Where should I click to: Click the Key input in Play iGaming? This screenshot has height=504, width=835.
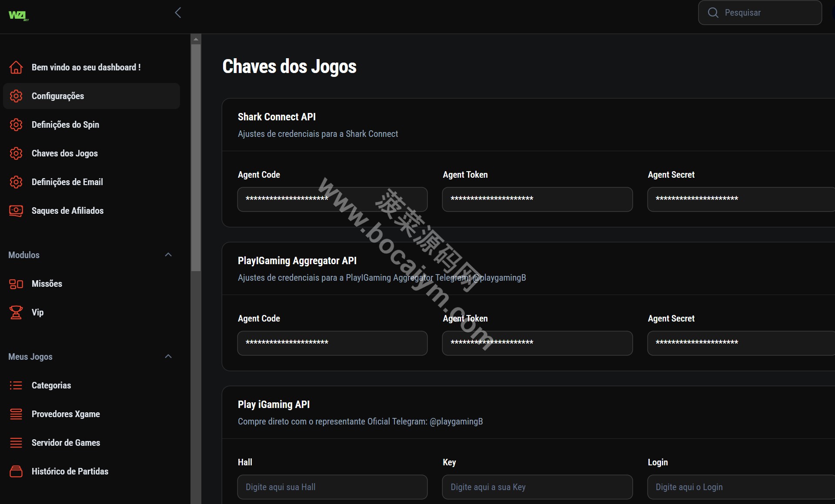click(x=537, y=487)
